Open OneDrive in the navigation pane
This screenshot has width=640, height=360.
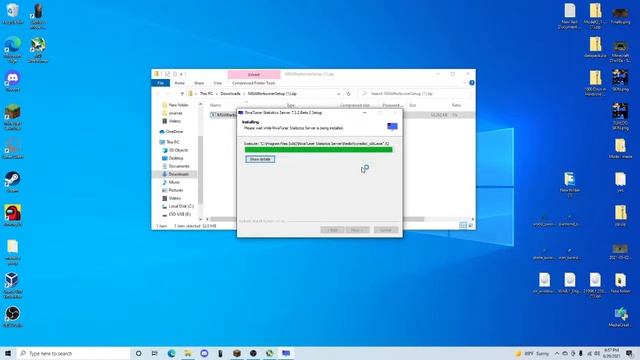(x=171, y=131)
